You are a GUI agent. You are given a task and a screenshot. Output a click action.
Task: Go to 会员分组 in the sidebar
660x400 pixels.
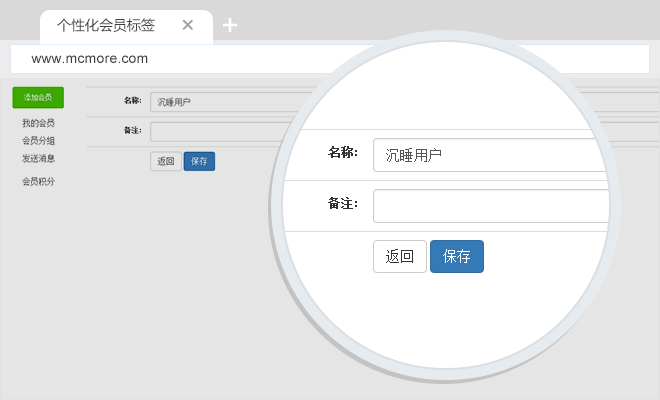pos(38,141)
